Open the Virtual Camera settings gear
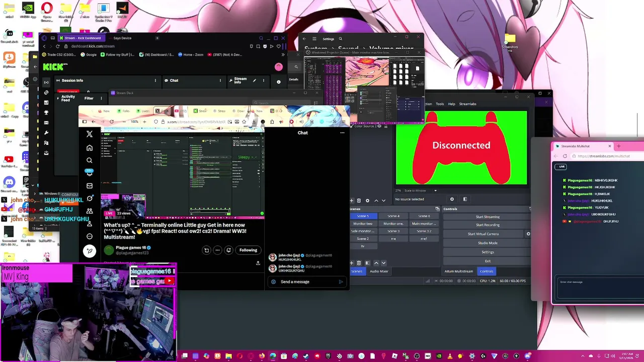The width and height of the screenshot is (644, 362). (528, 234)
